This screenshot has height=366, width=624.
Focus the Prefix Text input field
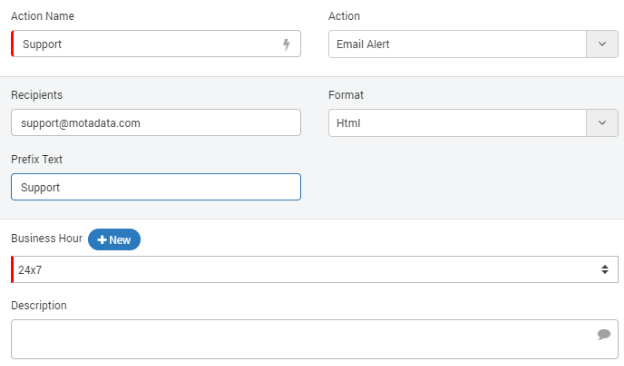point(156,187)
